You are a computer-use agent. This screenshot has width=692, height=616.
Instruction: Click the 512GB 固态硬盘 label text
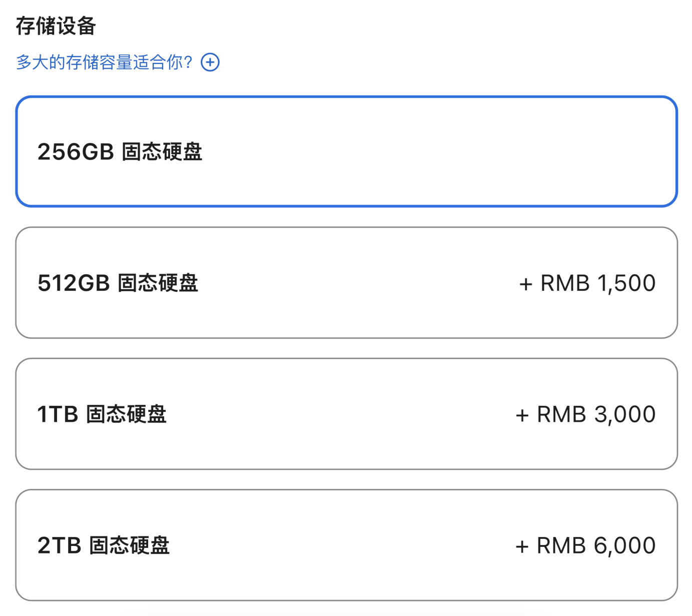[x=118, y=283]
